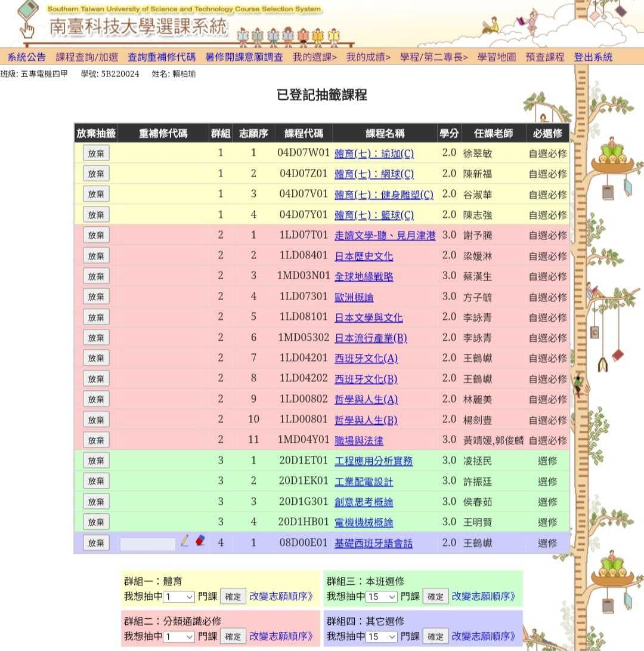
Task: Open the 群組一 體育 course count dropdown
Action: (179, 597)
